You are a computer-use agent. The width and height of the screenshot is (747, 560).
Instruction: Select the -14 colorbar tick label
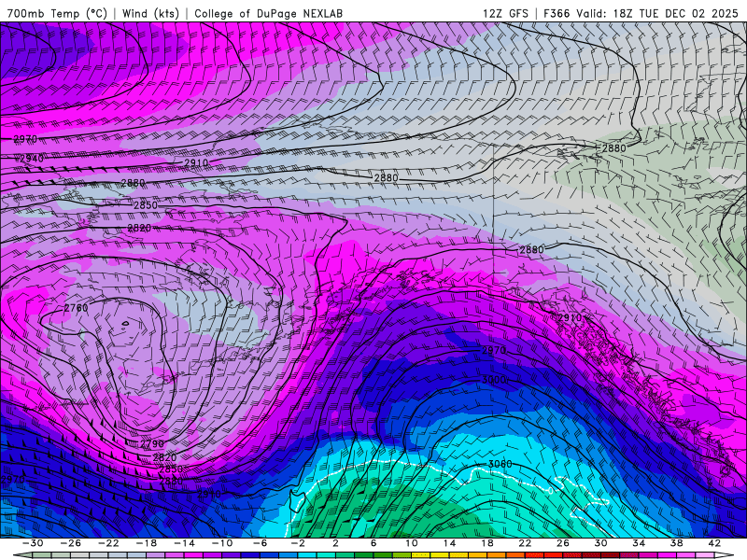pyautogui.click(x=184, y=543)
